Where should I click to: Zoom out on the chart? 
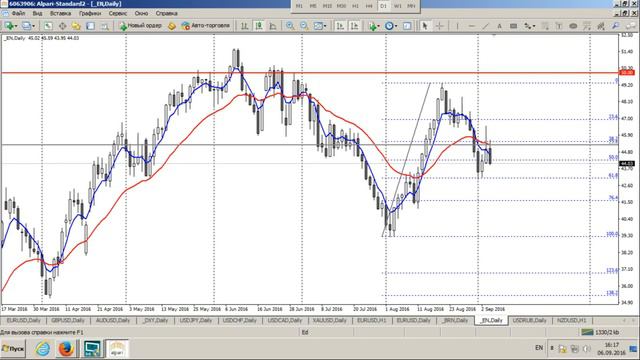click(304, 26)
